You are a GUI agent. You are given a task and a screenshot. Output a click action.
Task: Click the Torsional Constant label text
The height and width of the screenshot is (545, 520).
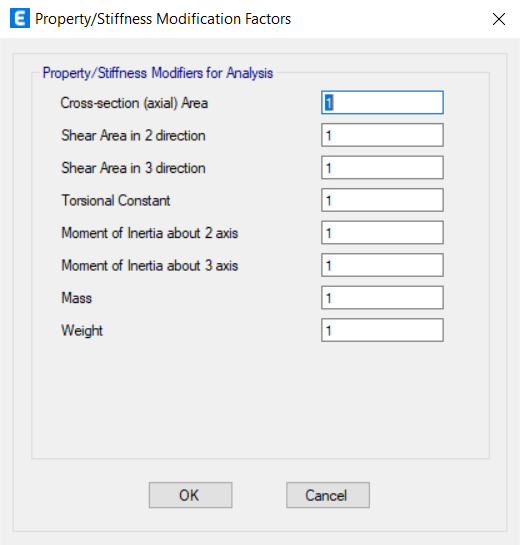[116, 201]
